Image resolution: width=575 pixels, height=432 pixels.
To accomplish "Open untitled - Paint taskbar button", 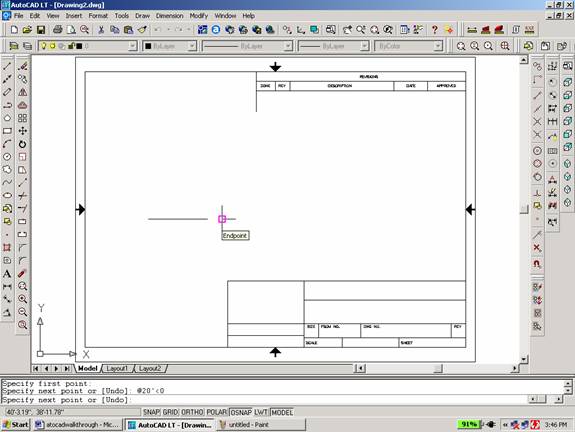I will pyautogui.click(x=261, y=424).
